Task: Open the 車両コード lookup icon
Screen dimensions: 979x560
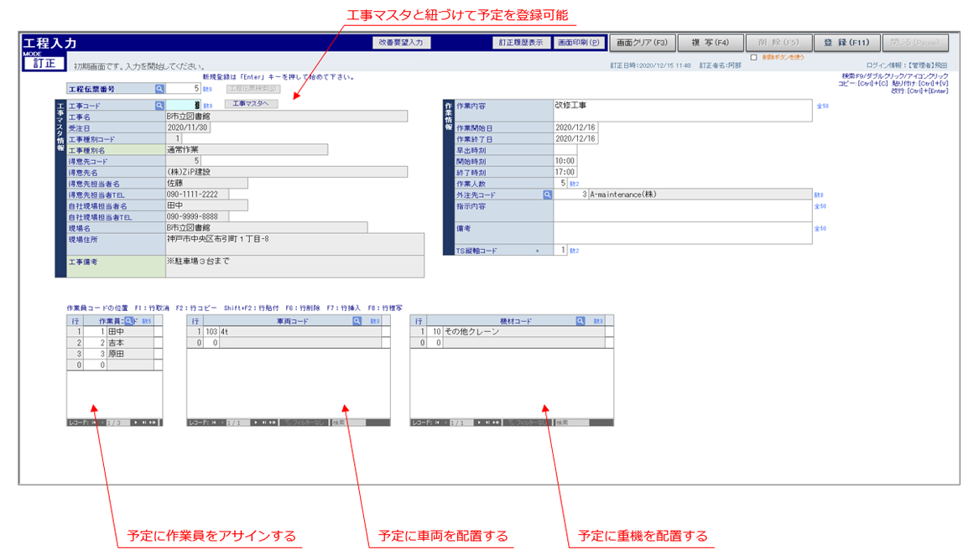Action: click(357, 321)
